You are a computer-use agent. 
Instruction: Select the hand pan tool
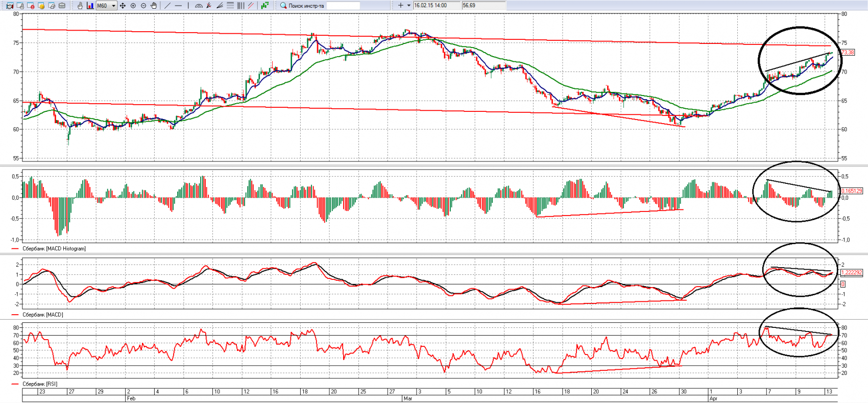tap(154, 6)
